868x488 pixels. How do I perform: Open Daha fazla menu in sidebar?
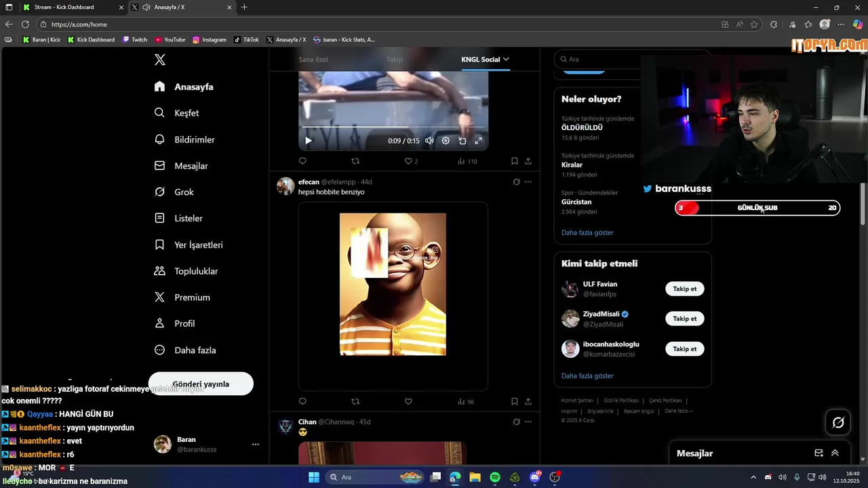pos(185,350)
